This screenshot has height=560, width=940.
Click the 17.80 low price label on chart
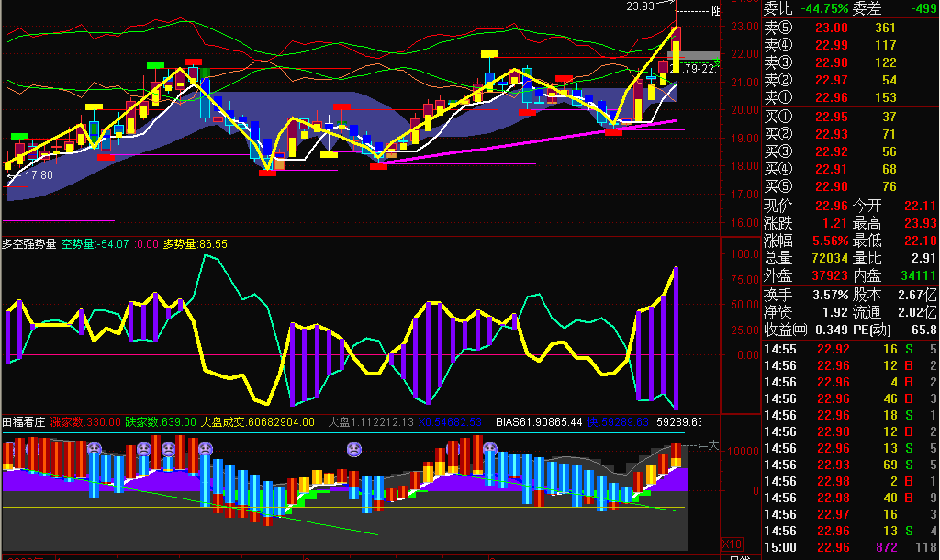39,175
